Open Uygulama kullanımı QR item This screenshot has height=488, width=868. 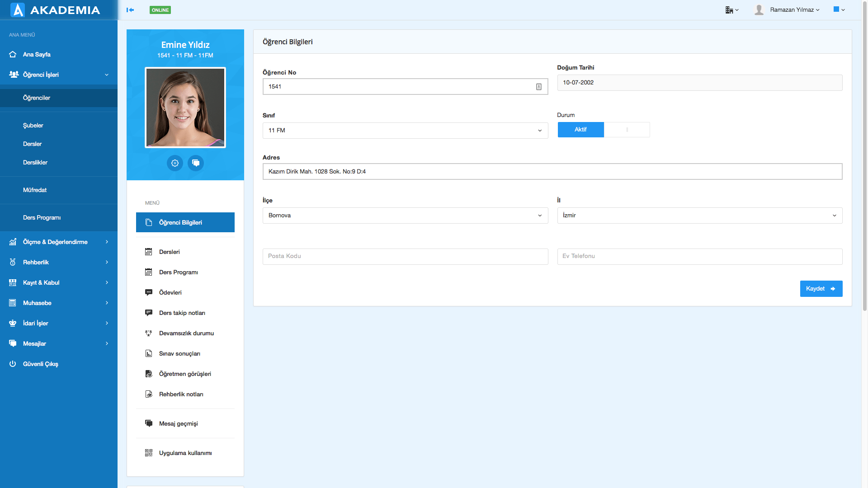pyautogui.click(x=185, y=453)
